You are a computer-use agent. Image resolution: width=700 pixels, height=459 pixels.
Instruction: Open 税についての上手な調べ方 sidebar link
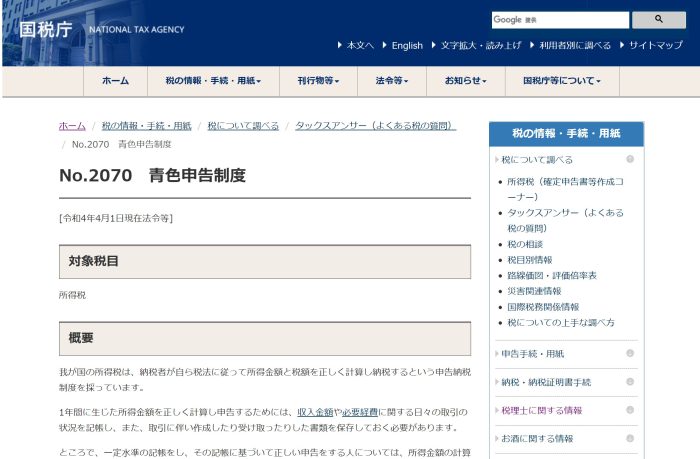click(x=561, y=323)
